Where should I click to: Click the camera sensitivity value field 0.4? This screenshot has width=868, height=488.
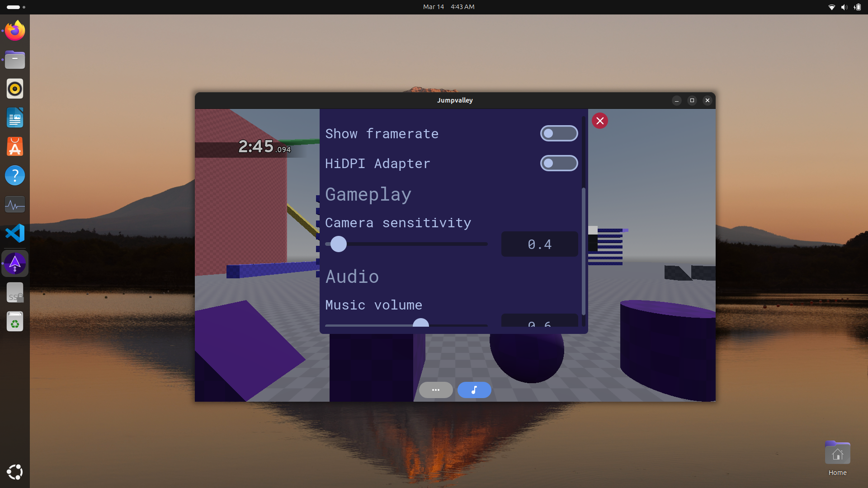pyautogui.click(x=539, y=244)
